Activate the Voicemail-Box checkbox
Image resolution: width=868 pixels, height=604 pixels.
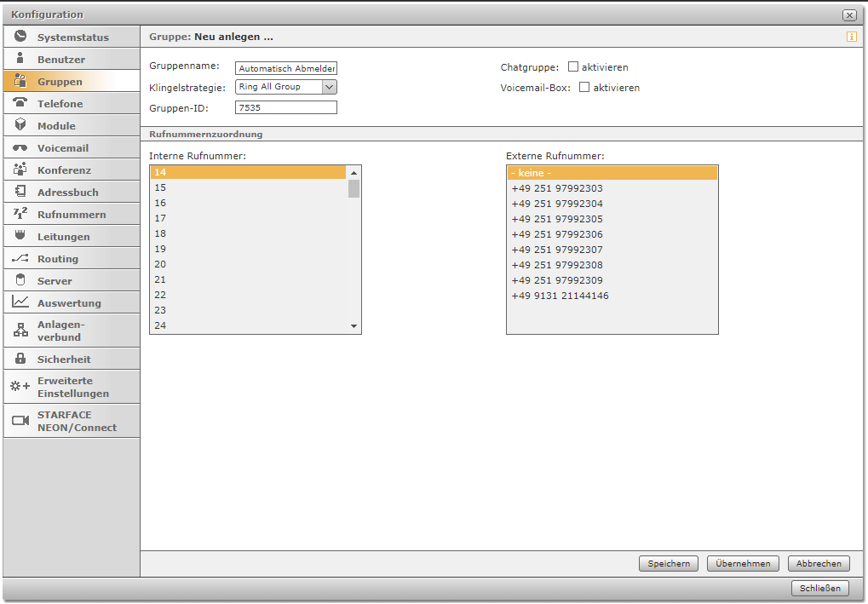coord(584,87)
